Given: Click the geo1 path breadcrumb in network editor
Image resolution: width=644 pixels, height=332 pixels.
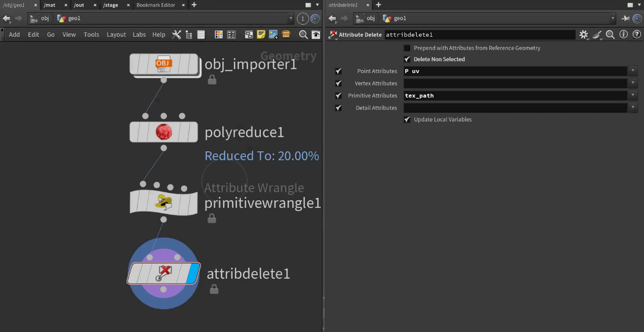Looking at the screenshot, I should pyautogui.click(x=74, y=18).
